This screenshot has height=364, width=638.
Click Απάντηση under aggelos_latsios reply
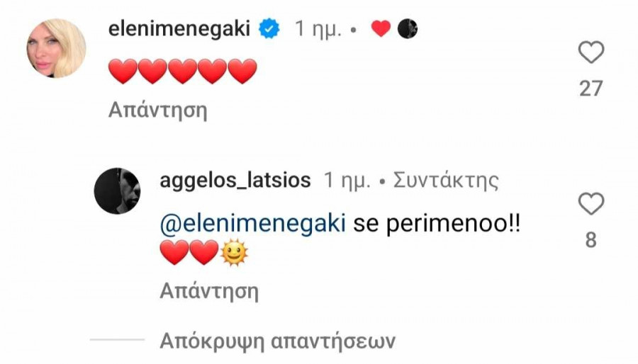[209, 291]
